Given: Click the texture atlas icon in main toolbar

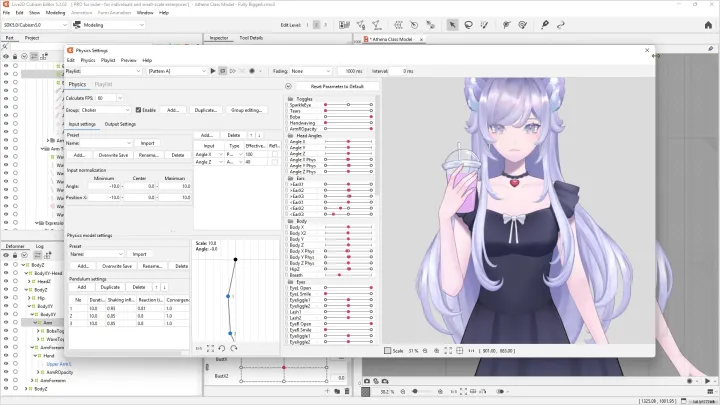Looking at the screenshot, I should pyautogui.click(x=344, y=25).
